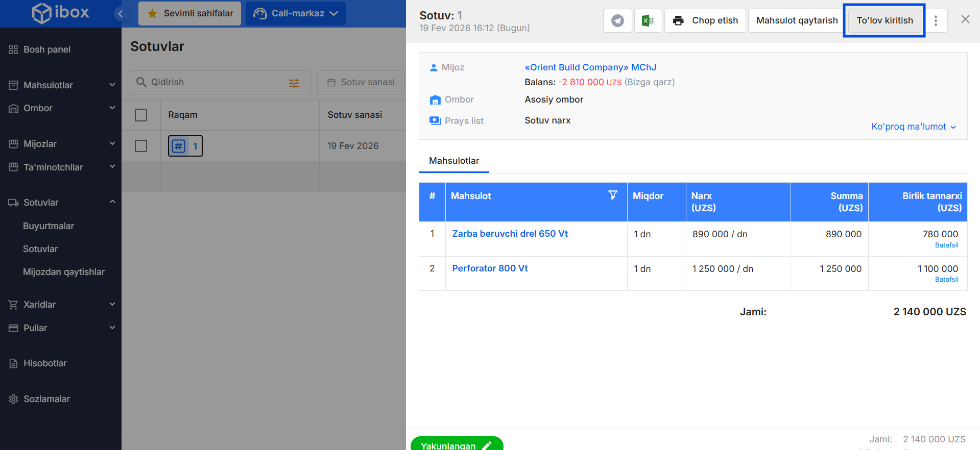This screenshot has width=980, height=450.
Task: Export sale to Excel icon
Action: pyautogui.click(x=648, y=21)
